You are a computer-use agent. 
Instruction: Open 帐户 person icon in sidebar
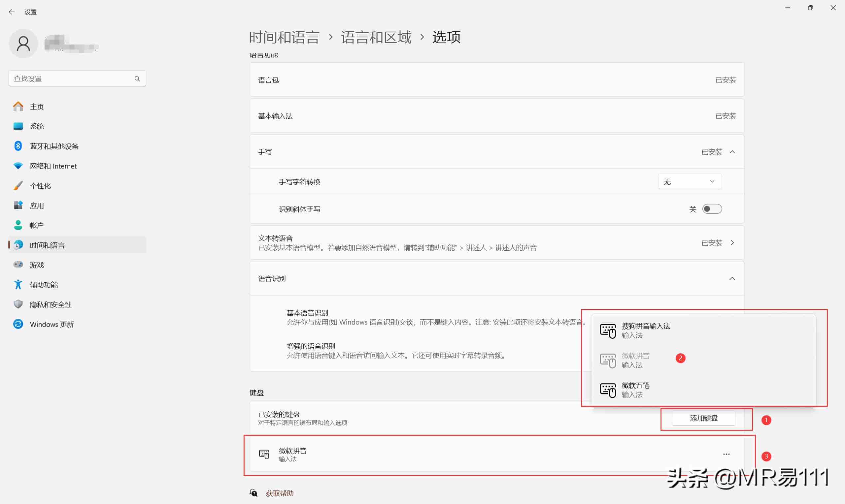click(x=18, y=225)
